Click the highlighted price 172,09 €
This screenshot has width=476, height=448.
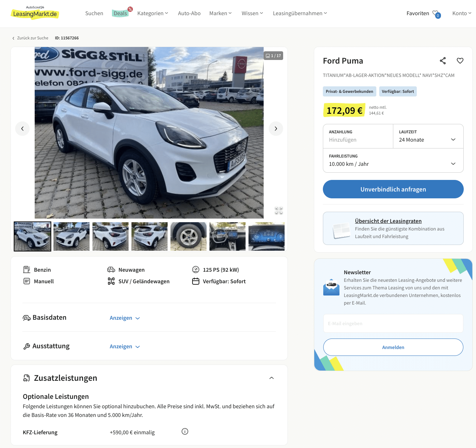coord(344,111)
